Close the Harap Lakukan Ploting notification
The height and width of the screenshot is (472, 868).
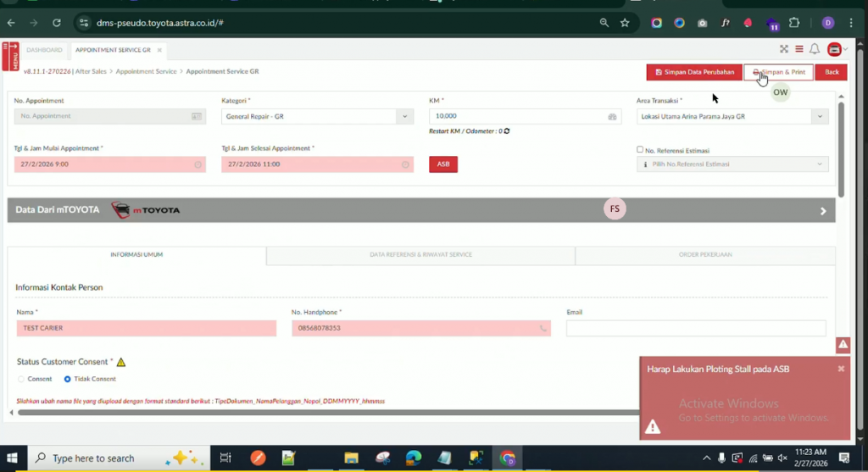(x=841, y=369)
